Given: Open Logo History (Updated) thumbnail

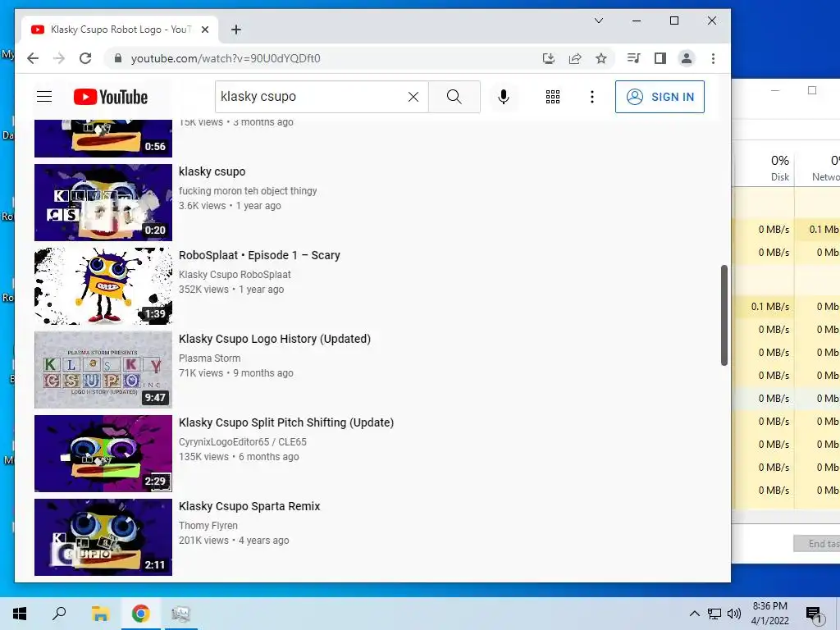Looking at the screenshot, I should (103, 370).
